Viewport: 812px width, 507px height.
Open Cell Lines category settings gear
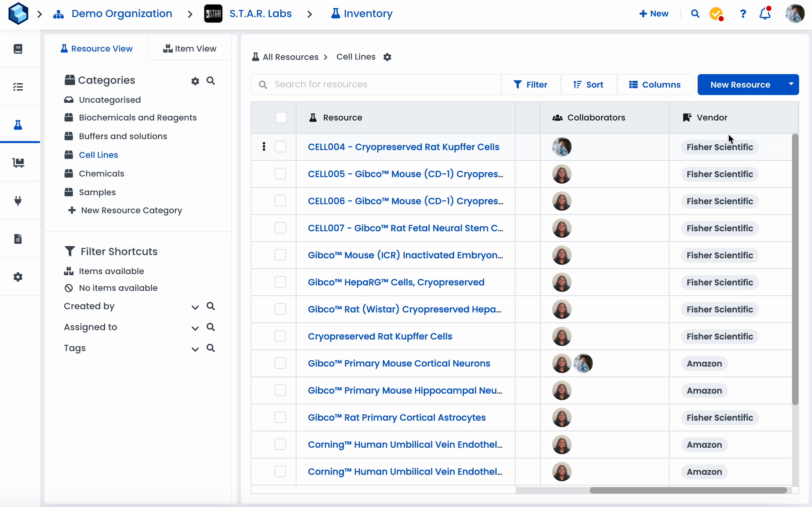point(387,57)
